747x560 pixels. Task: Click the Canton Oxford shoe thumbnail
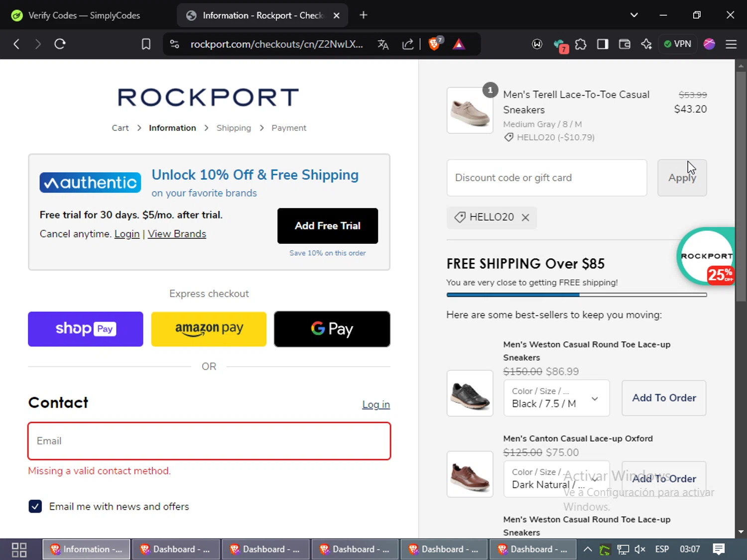pyautogui.click(x=470, y=474)
